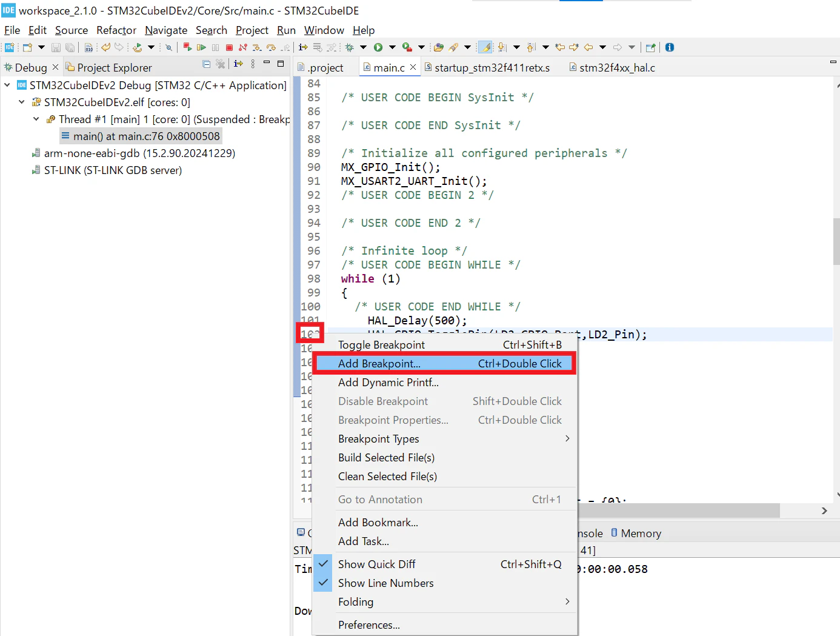Close the main.c editor tab
Screen dimensions: 840x636
pos(413,67)
